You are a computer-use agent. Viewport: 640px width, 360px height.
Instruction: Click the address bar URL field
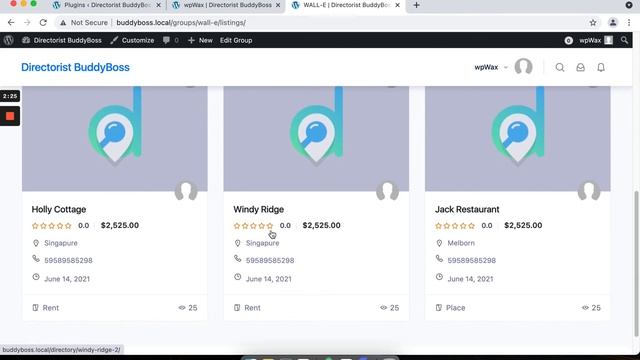pos(327,22)
